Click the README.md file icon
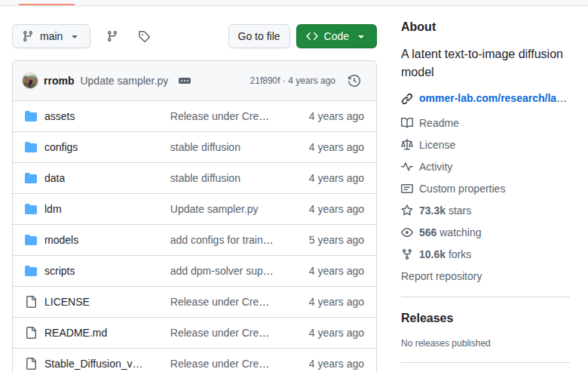The width and height of the screenshot is (588, 372). 31,333
